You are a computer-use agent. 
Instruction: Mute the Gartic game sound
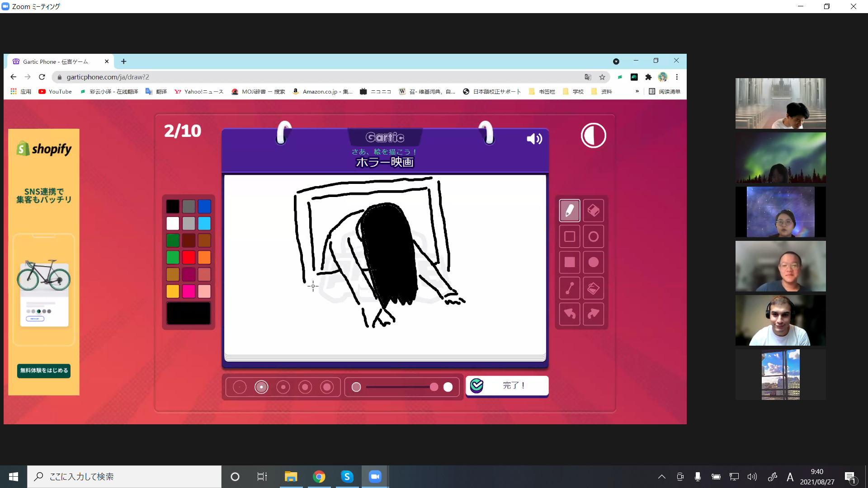coord(534,139)
